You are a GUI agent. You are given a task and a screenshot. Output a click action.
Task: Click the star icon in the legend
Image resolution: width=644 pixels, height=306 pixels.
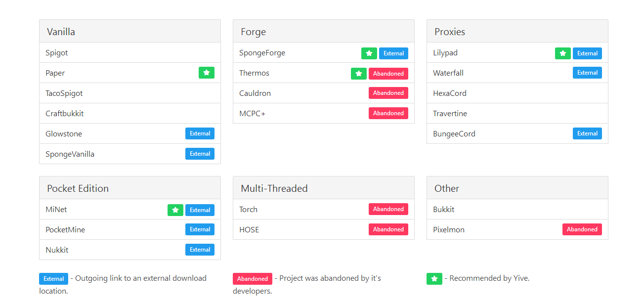[434, 279]
